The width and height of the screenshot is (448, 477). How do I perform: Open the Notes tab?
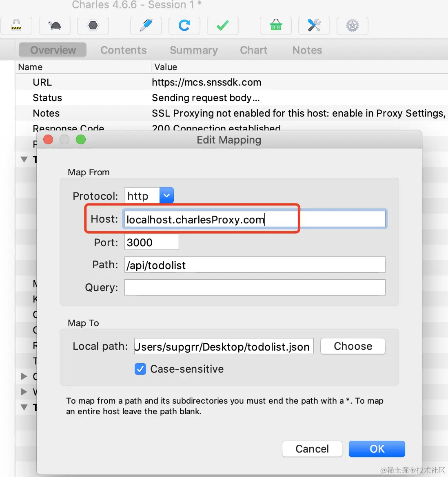point(307,50)
